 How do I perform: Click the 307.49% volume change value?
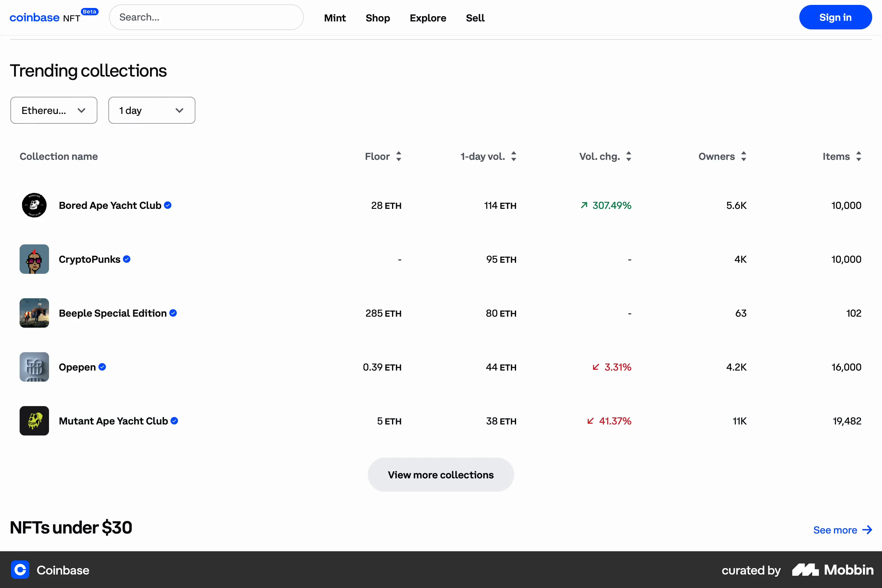(x=612, y=205)
